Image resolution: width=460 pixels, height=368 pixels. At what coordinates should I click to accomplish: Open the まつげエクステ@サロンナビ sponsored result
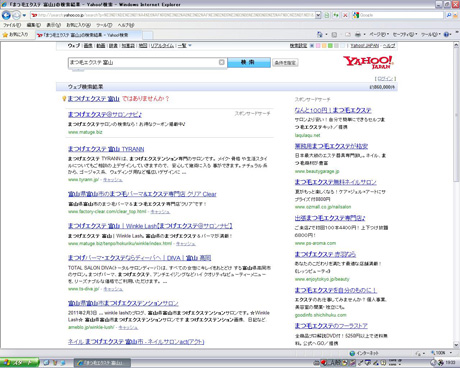click(x=105, y=114)
